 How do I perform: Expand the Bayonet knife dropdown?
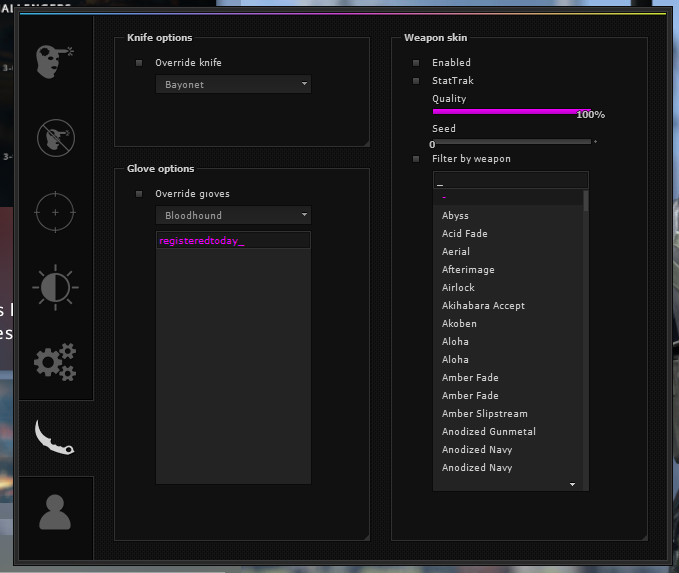coord(233,85)
